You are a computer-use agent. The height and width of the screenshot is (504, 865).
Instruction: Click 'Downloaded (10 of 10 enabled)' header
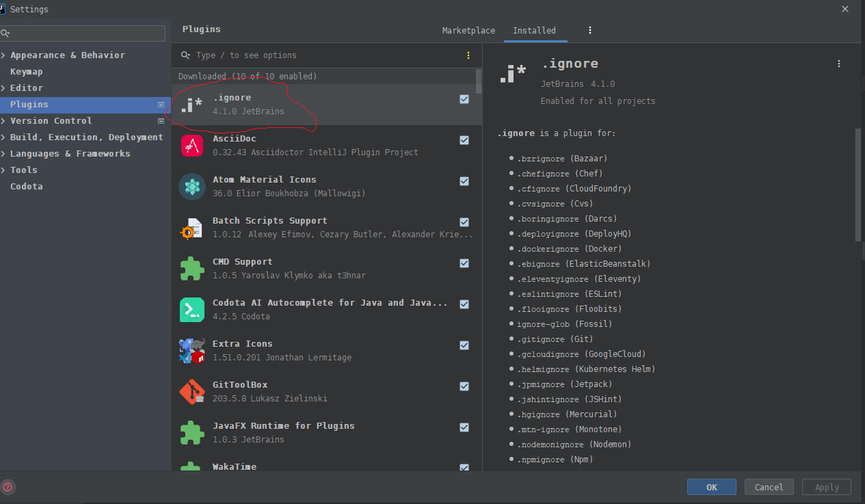click(x=248, y=77)
